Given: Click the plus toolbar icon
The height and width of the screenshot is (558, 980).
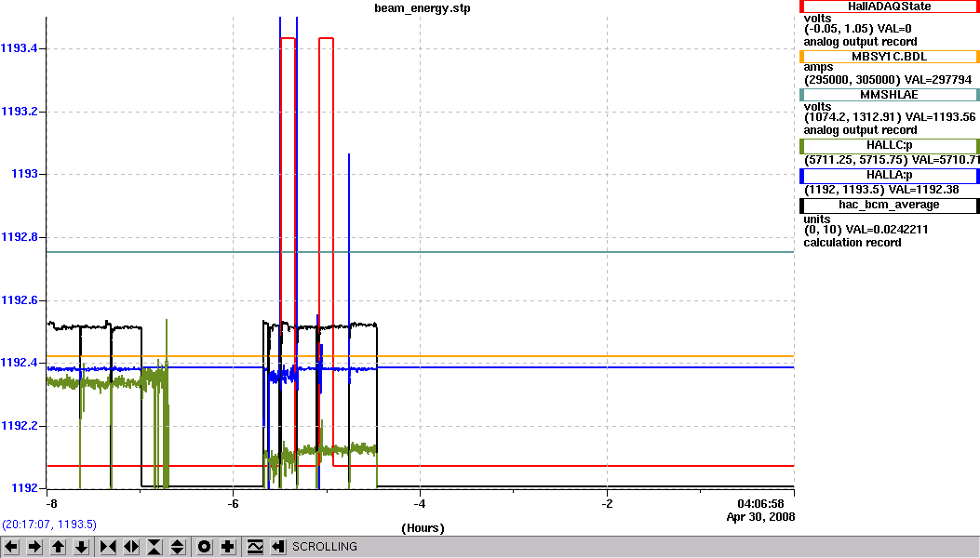Looking at the screenshot, I should coord(227,547).
